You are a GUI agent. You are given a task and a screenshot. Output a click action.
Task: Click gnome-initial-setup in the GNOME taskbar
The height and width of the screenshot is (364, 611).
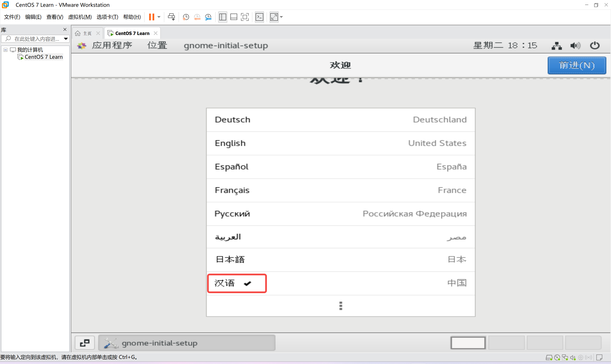tap(187, 343)
